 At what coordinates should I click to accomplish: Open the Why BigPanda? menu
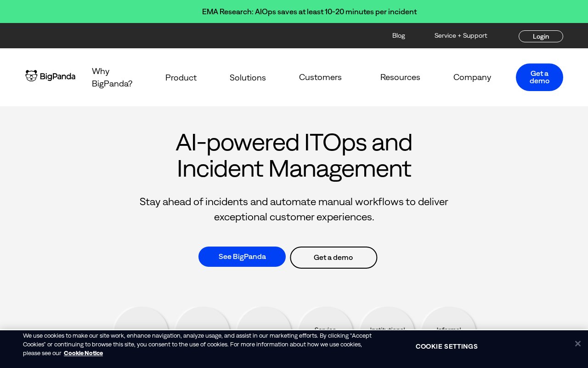coord(112,77)
